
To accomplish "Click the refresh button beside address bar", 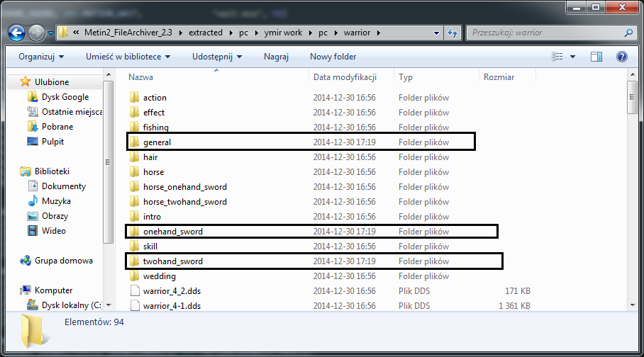I will 453,33.
